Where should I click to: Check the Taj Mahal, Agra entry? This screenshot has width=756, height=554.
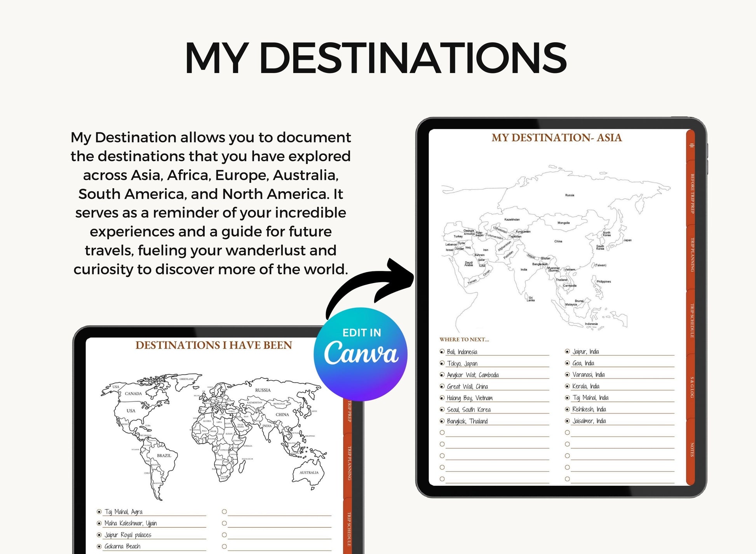98,512
